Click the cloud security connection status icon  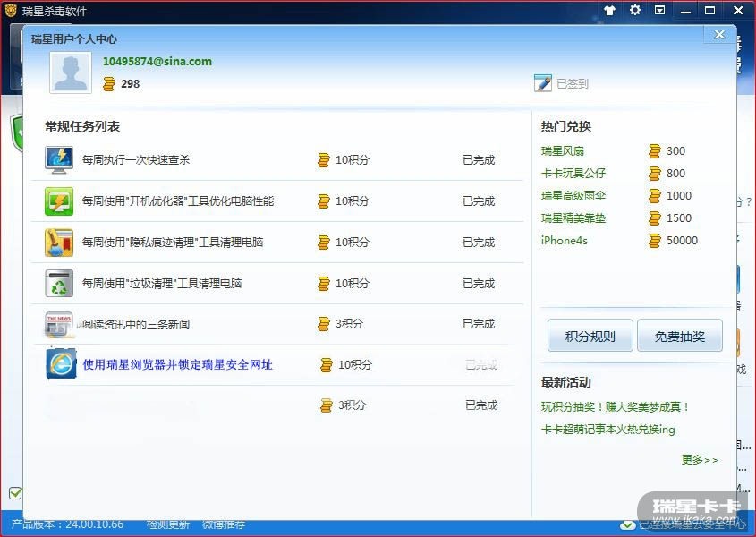click(x=628, y=524)
